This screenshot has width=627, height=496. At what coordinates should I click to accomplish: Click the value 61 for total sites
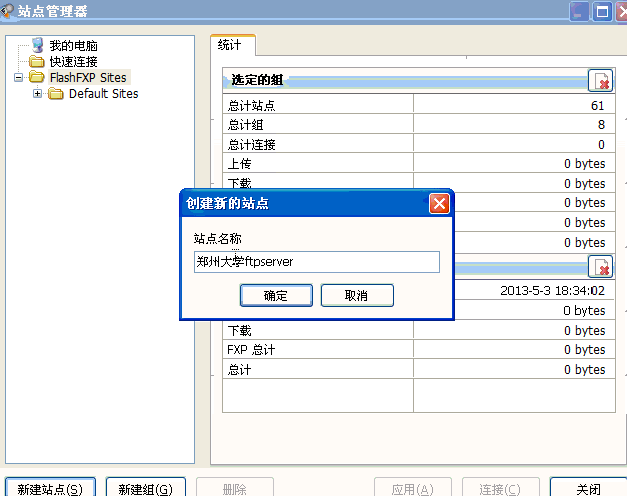598,106
